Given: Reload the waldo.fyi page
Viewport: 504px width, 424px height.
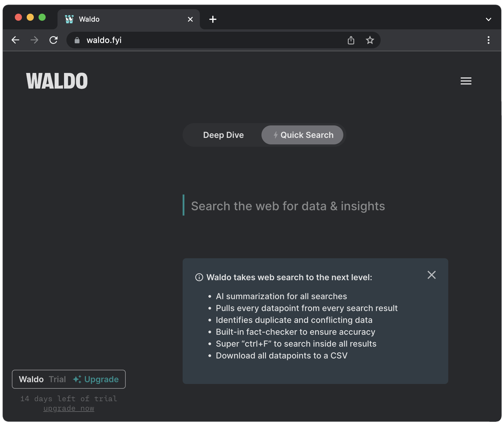Looking at the screenshot, I should 53,40.
